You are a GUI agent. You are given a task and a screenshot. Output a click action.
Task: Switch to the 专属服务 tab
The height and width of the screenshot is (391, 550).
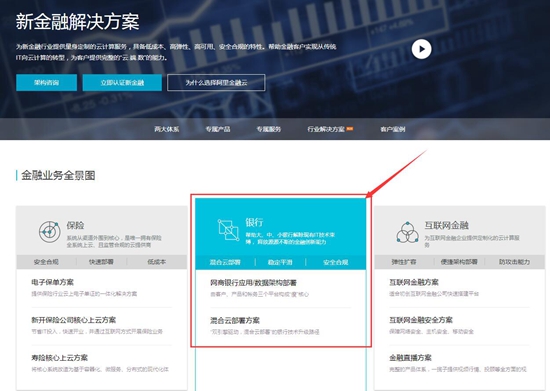click(269, 129)
